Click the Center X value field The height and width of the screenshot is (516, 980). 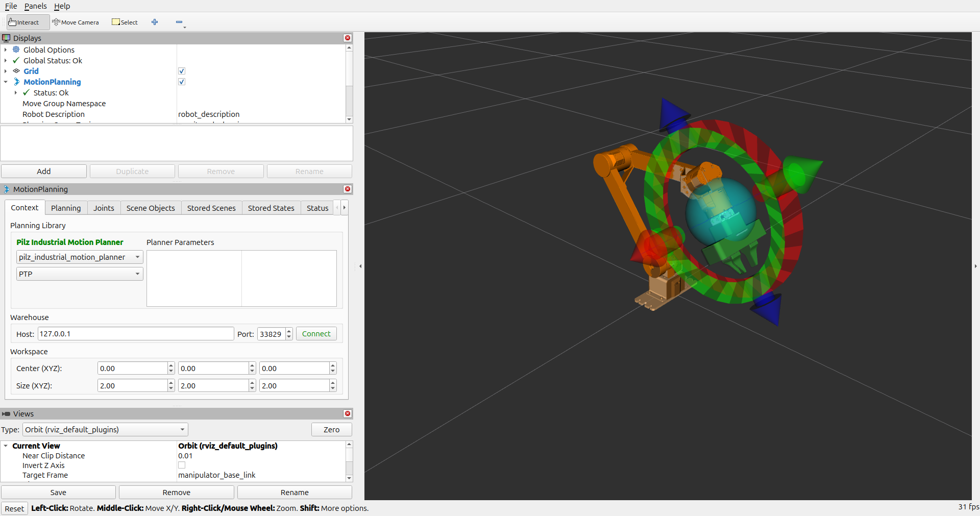[133, 368]
